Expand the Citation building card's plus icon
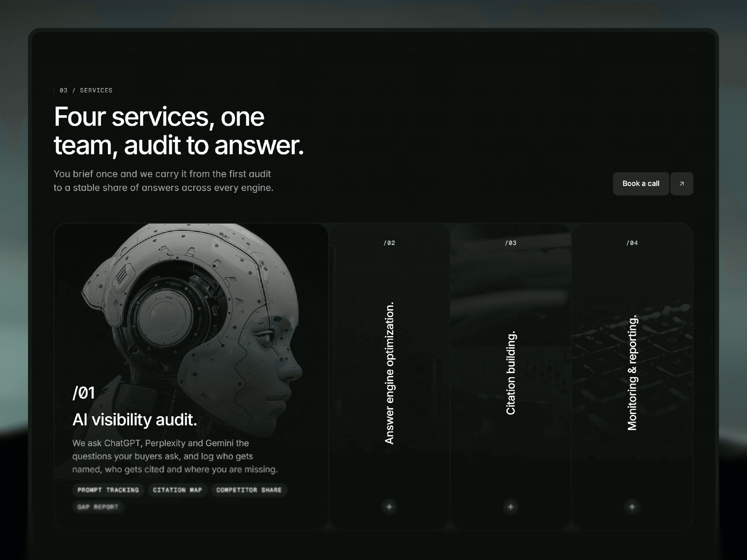The width and height of the screenshot is (747, 560). 511,507
